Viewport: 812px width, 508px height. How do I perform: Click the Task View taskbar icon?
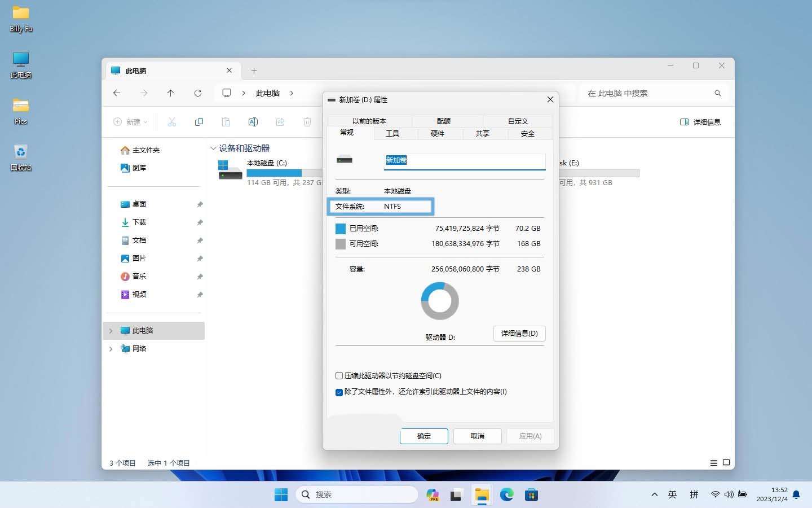[456, 495]
